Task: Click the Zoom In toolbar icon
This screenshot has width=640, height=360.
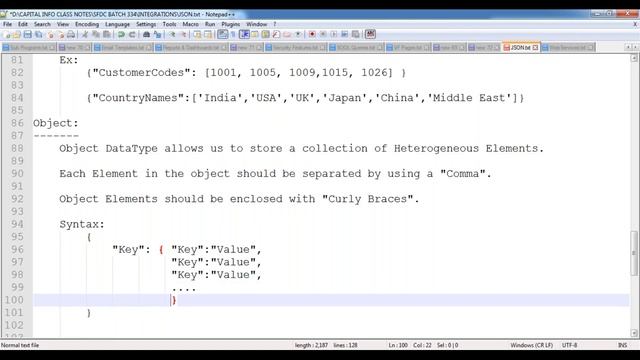Action: (172, 34)
